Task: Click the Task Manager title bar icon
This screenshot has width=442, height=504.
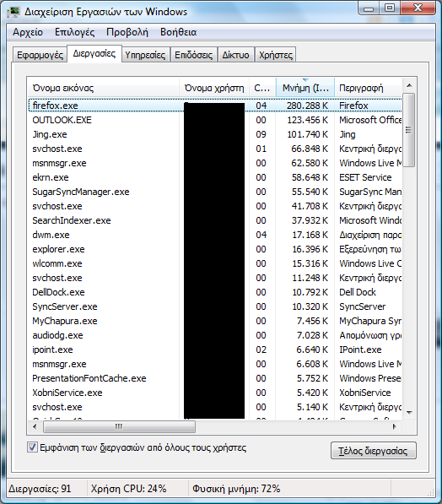Action: [x=13, y=12]
